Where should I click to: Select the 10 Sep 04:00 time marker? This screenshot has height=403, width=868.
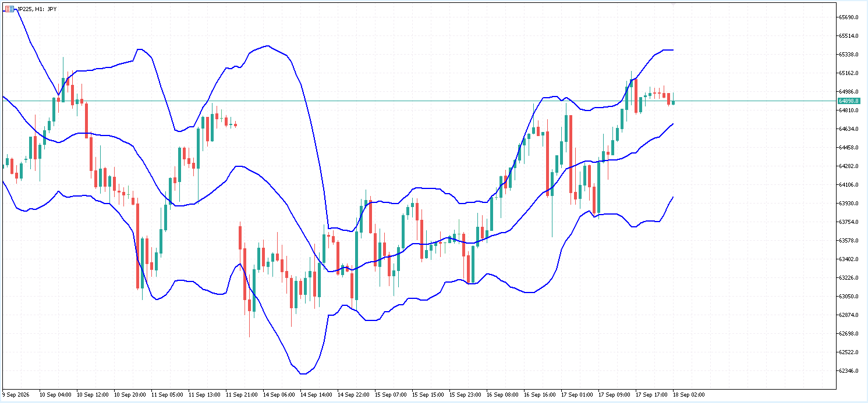[55, 395]
